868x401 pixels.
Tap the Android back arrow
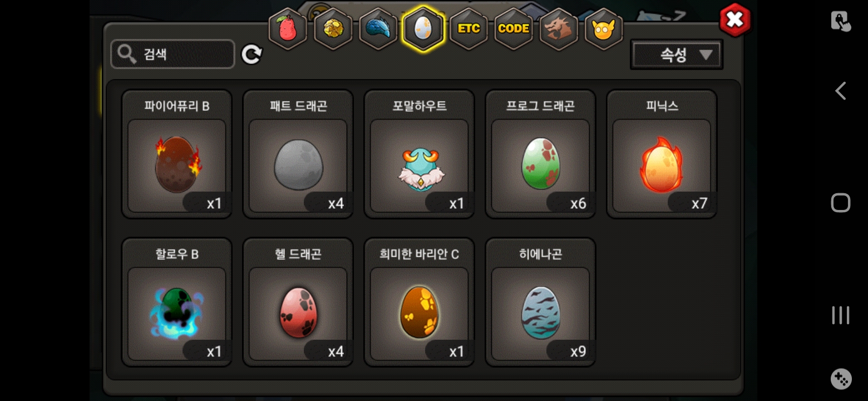point(840,91)
